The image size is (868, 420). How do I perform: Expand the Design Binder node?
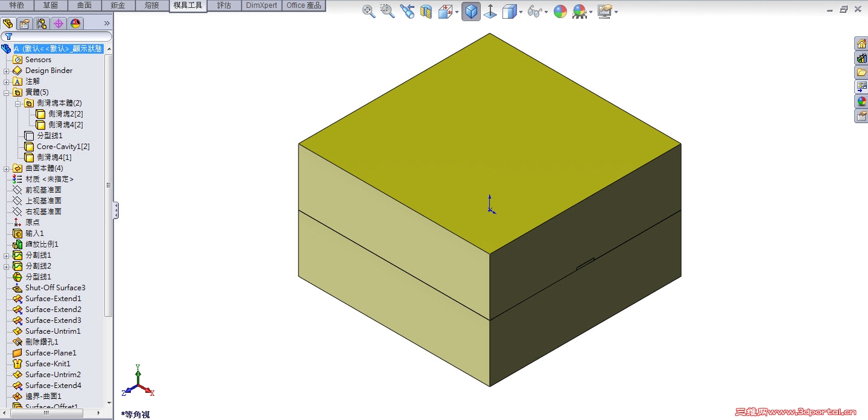pyautogui.click(x=7, y=71)
